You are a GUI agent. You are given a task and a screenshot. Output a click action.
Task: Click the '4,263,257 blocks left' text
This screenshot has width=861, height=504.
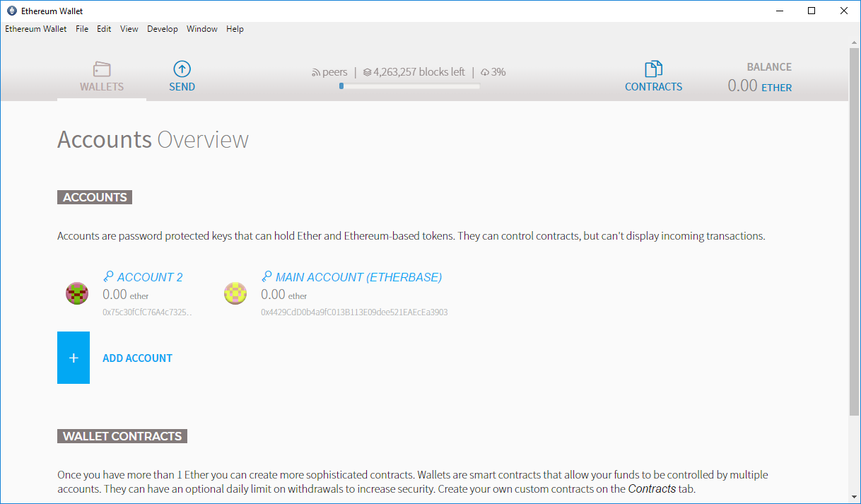[419, 72]
